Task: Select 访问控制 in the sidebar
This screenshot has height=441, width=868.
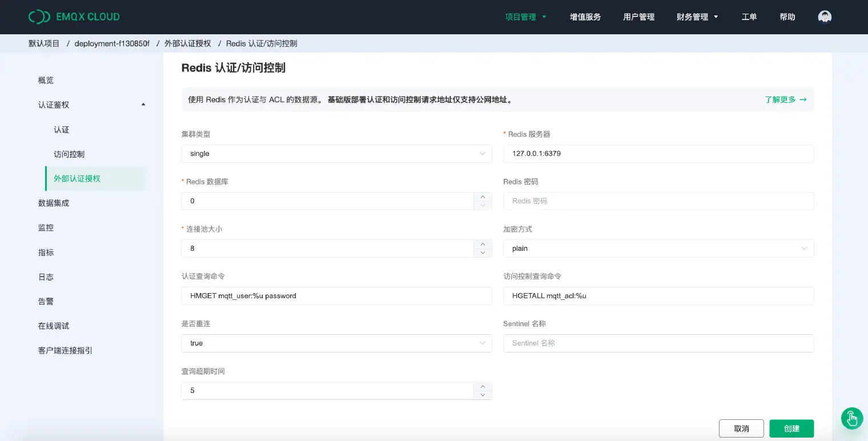Action: [x=69, y=154]
